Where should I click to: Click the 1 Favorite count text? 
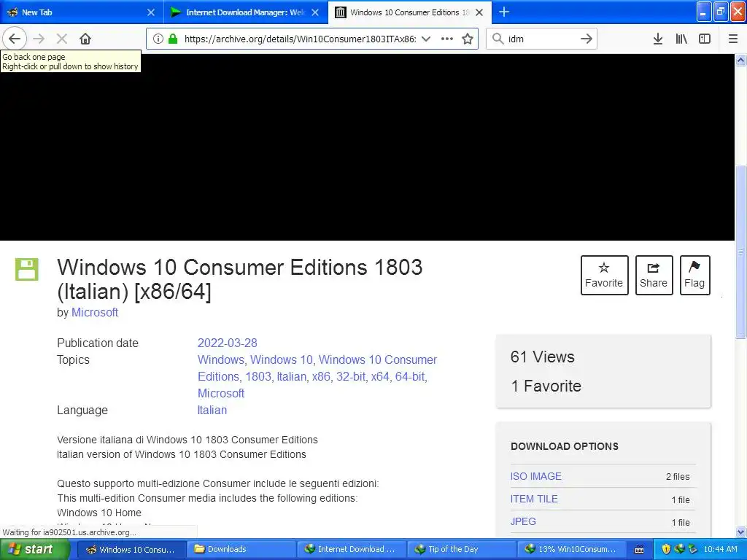(x=546, y=386)
